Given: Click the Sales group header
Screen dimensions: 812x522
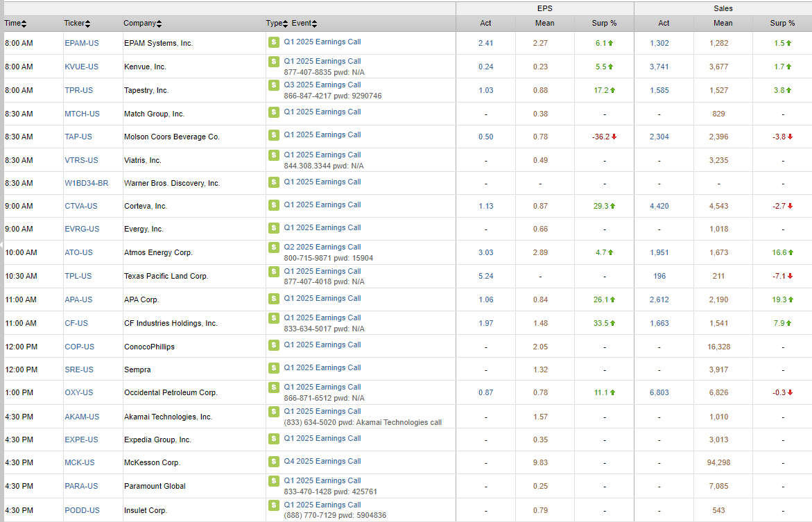Looking at the screenshot, I should pyautogui.click(x=723, y=8).
